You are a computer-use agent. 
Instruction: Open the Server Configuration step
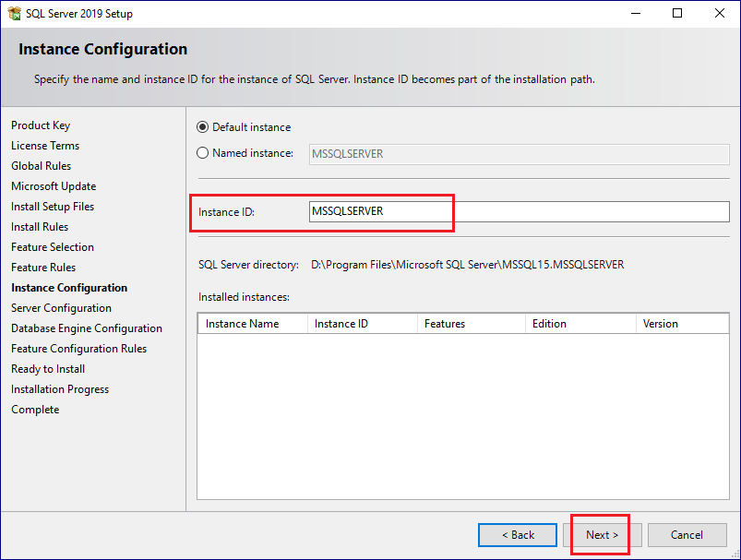pyautogui.click(x=62, y=308)
